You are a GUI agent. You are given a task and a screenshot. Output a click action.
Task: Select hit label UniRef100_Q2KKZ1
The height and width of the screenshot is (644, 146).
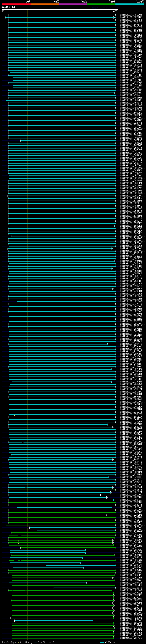tap(131, 565)
